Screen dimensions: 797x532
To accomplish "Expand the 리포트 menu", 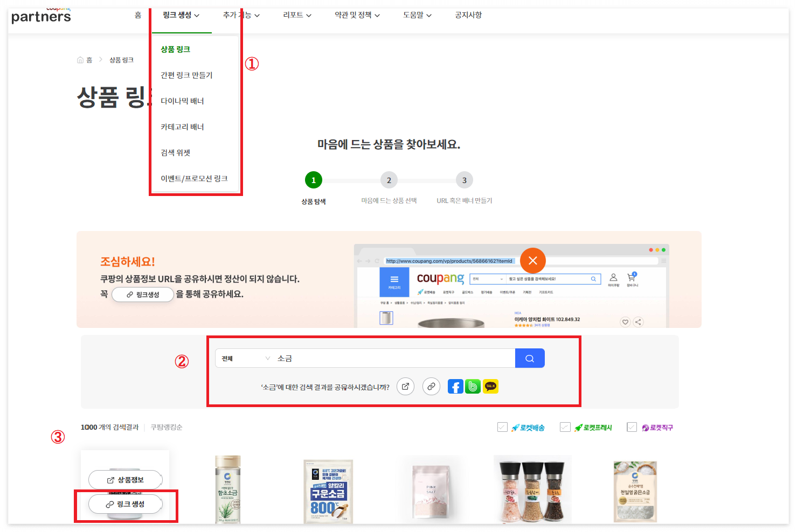I will coord(297,15).
